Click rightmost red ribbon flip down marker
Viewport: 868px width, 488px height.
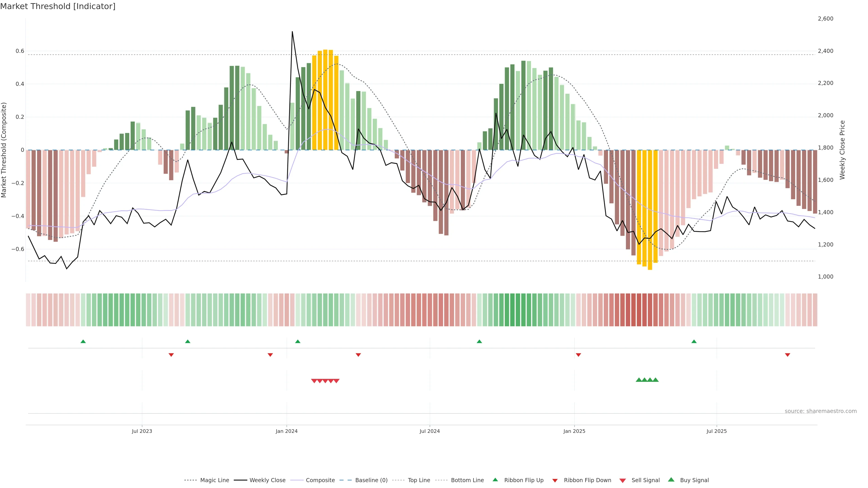[788, 355]
